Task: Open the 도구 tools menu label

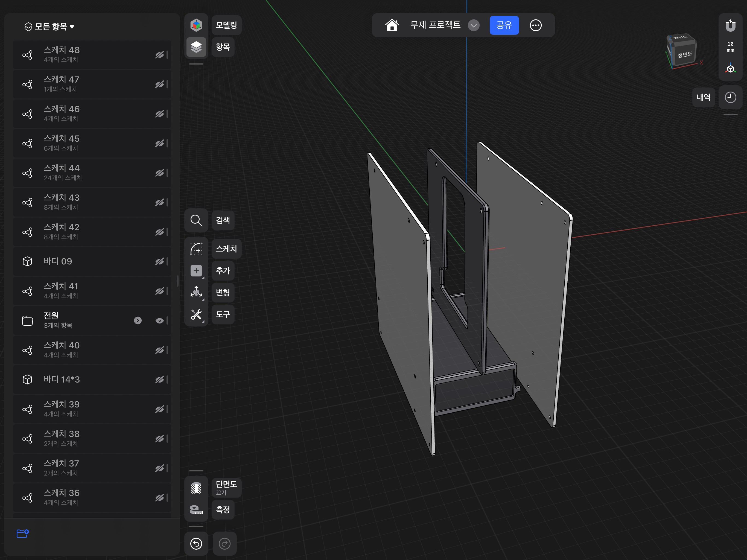Action: [x=223, y=314]
